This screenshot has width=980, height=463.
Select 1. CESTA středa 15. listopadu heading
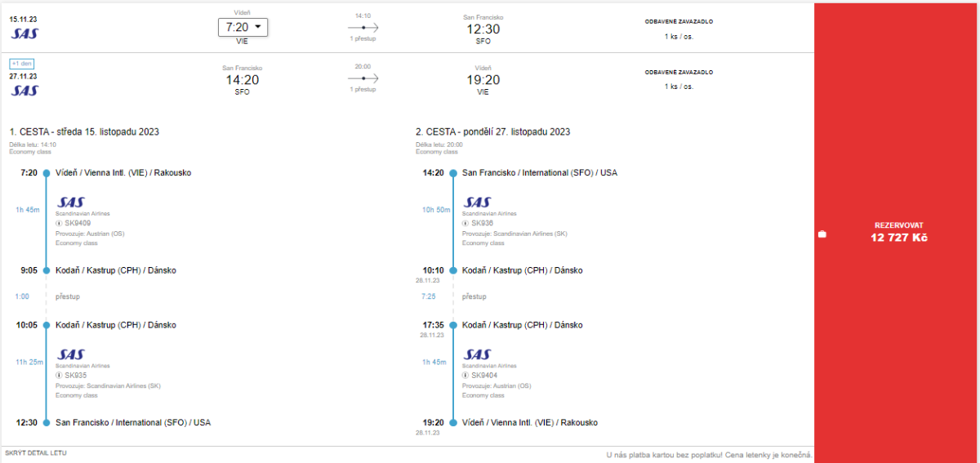pyautogui.click(x=84, y=131)
